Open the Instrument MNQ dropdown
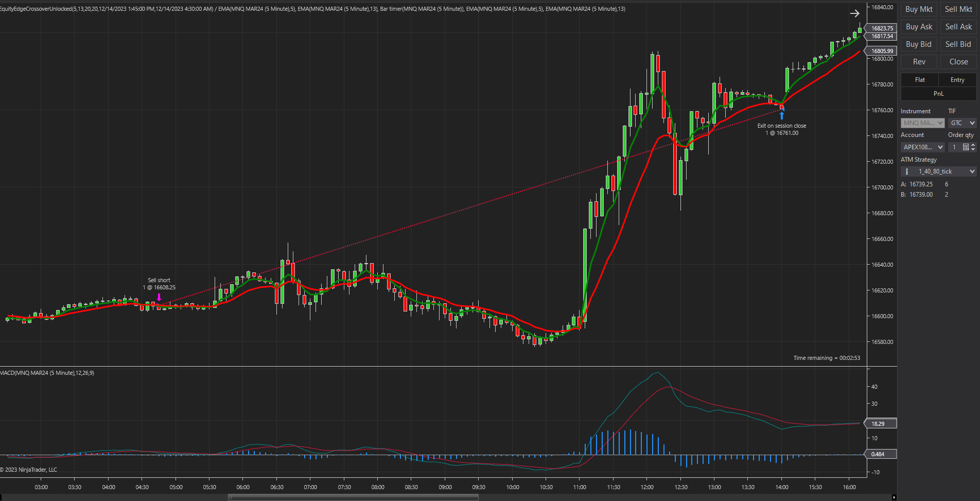Viewport: 980px width, 501px height. click(922, 123)
